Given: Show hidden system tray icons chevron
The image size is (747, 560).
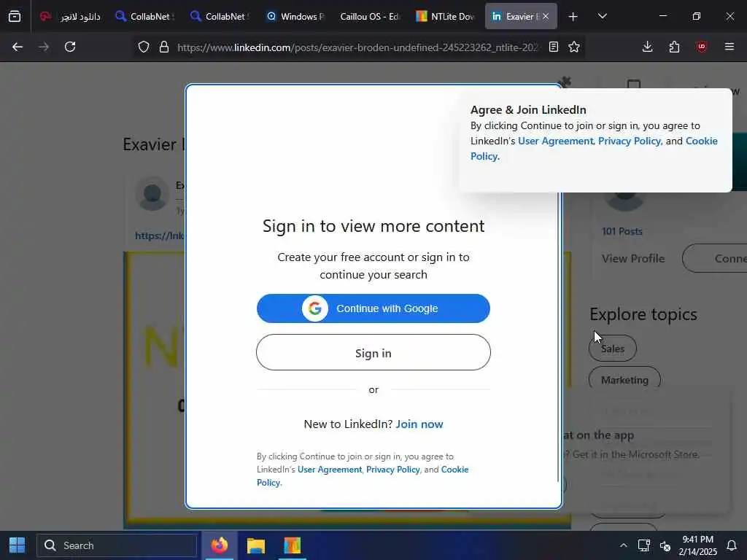Looking at the screenshot, I should (623, 545).
